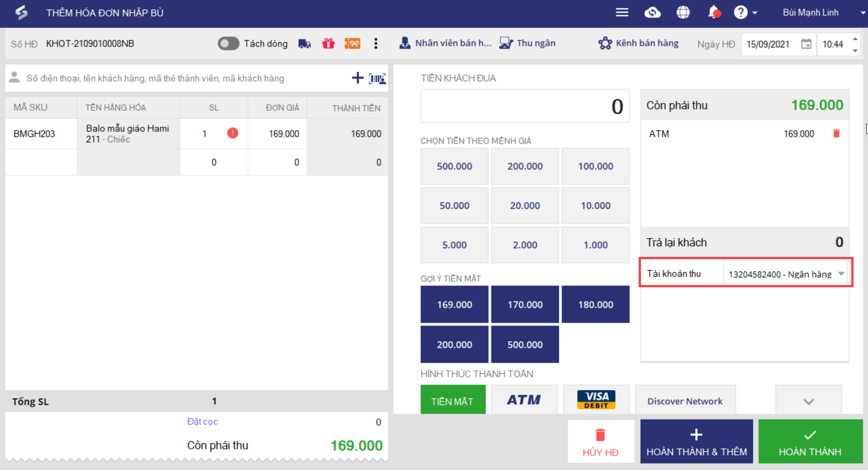Click HỦY HĐ cancel invoice button
The image size is (868, 470).
point(601,442)
